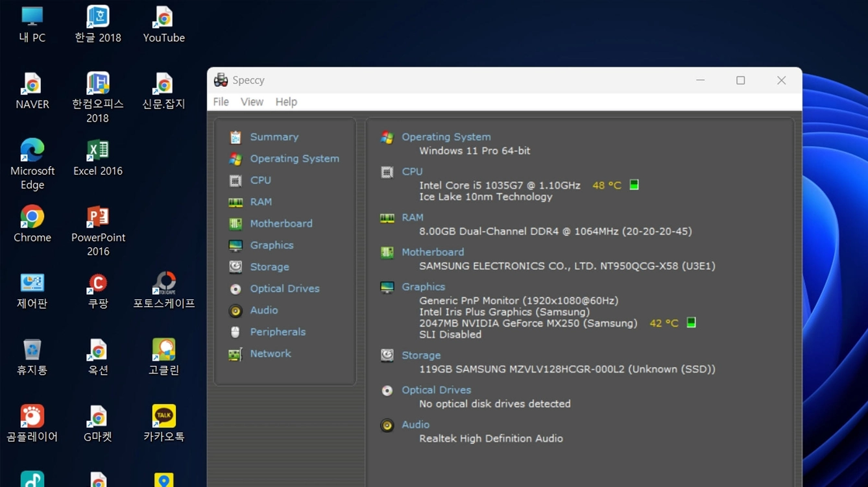Image resolution: width=868 pixels, height=487 pixels.
Task: Select the KakaoTalk desktop icon
Action: point(163,423)
